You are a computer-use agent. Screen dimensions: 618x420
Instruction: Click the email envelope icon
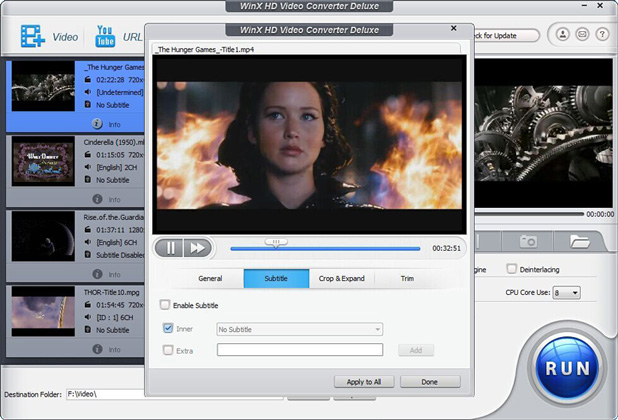582,35
